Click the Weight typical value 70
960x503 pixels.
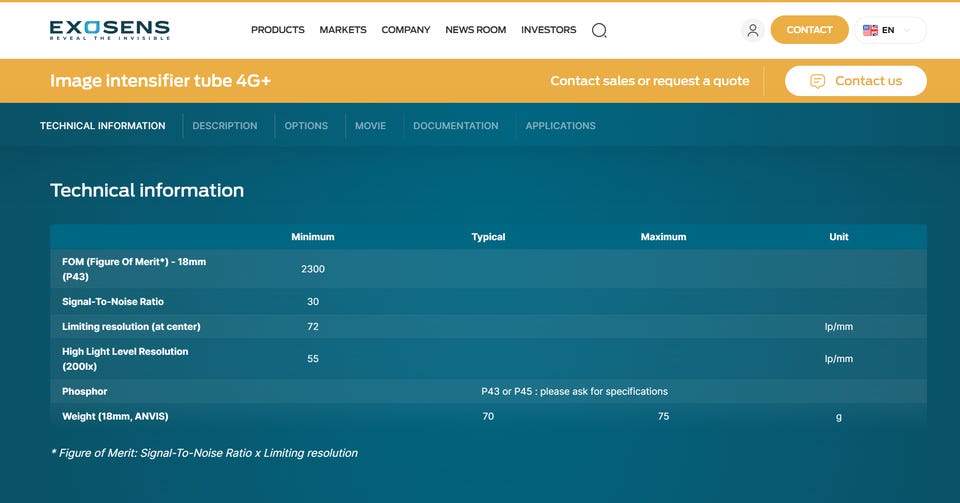(x=488, y=416)
